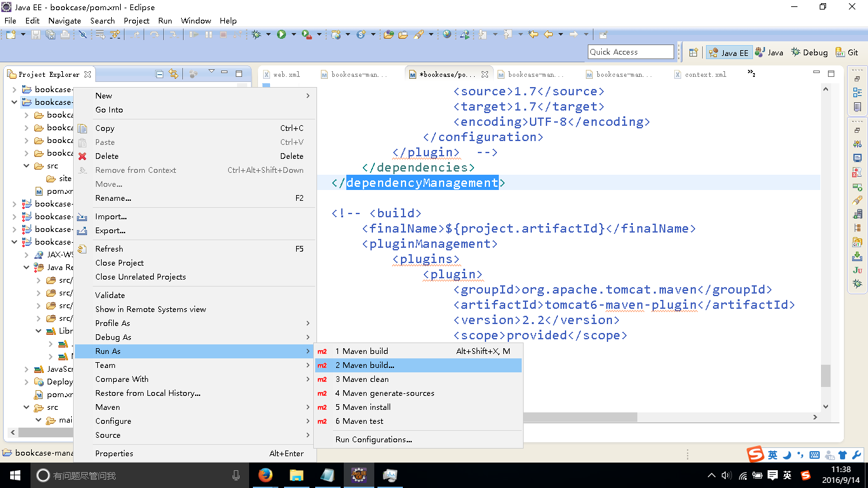Viewport: 868px width, 488px height.
Task: Click the Search flashlight toolbar icon
Action: coord(419,34)
